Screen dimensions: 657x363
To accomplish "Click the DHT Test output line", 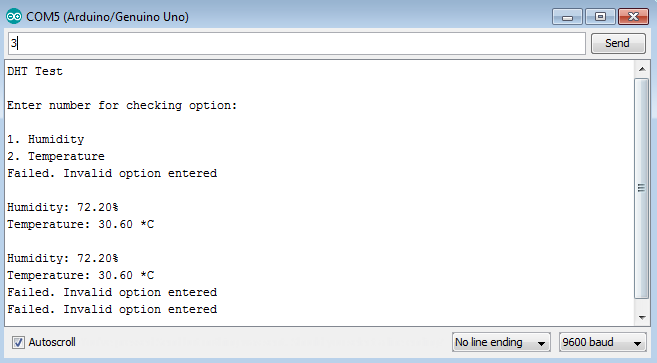I will [x=35, y=71].
